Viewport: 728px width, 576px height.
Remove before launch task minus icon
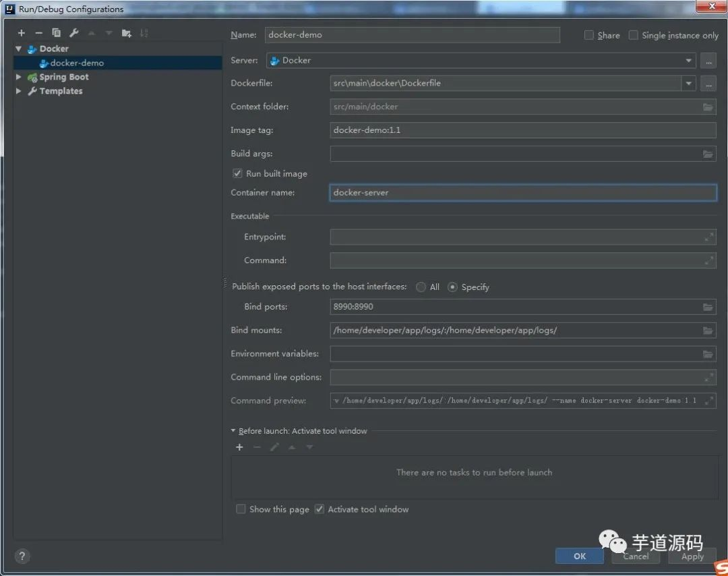(x=257, y=447)
